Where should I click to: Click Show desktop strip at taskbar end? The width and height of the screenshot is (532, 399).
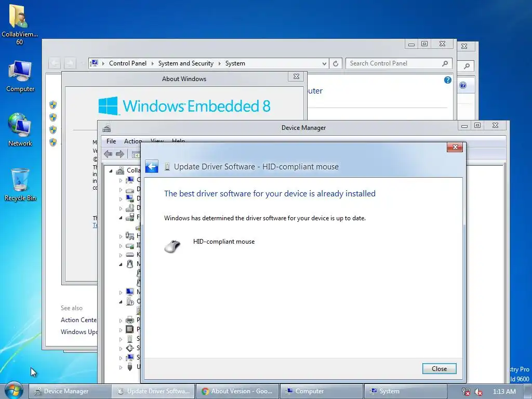(x=528, y=392)
